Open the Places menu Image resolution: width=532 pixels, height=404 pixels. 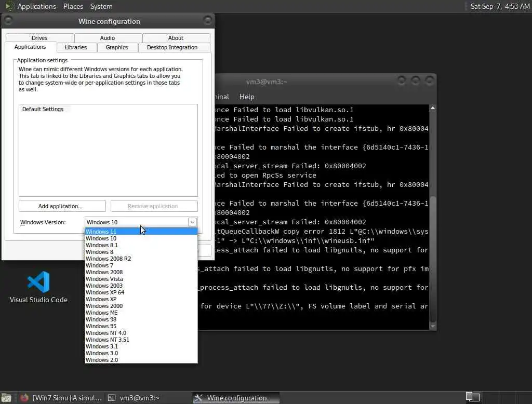73,6
